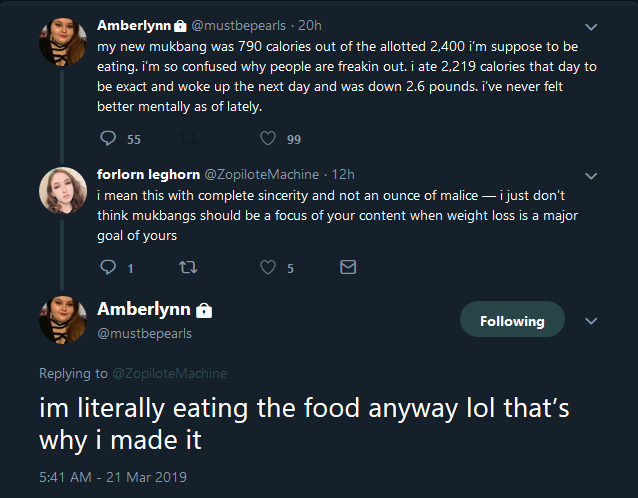Send forlorn leghorn's tweet via direct message envelope

point(348,267)
